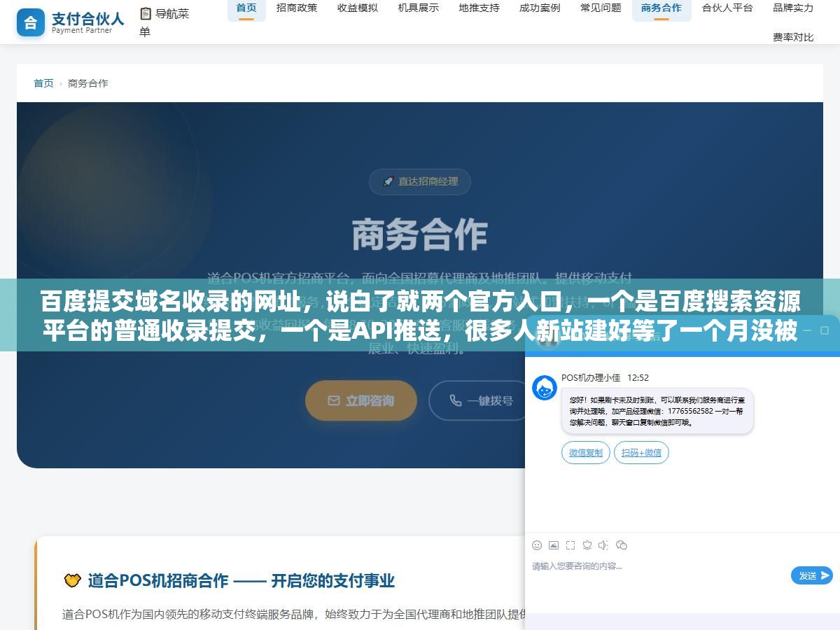This screenshot has height=630, width=840.
Task: Open the 常见问题 navigation tab
Action: coord(601,8)
